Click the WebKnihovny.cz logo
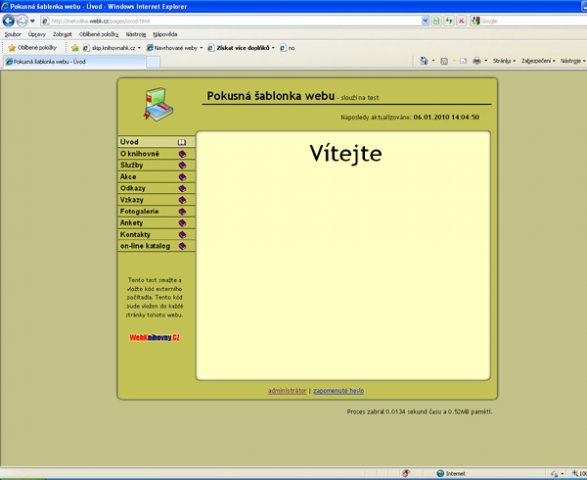 pyautogui.click(x=155, y=337)
